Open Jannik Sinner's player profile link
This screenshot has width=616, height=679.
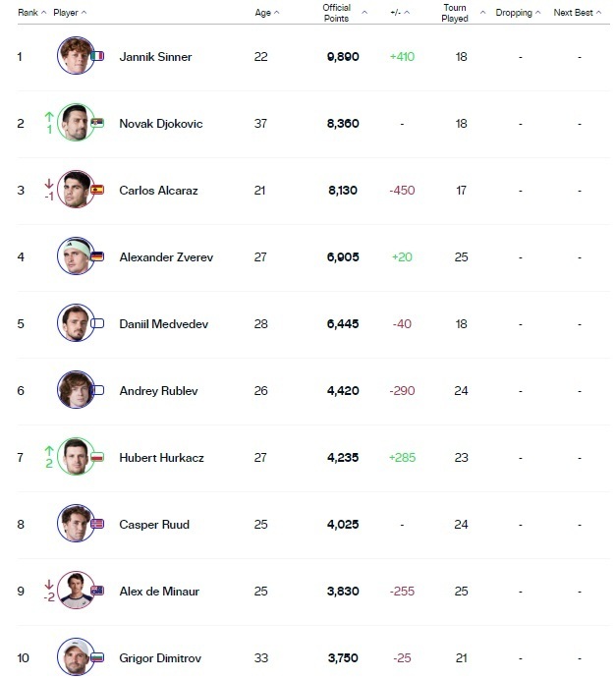(x=155, y=57)
